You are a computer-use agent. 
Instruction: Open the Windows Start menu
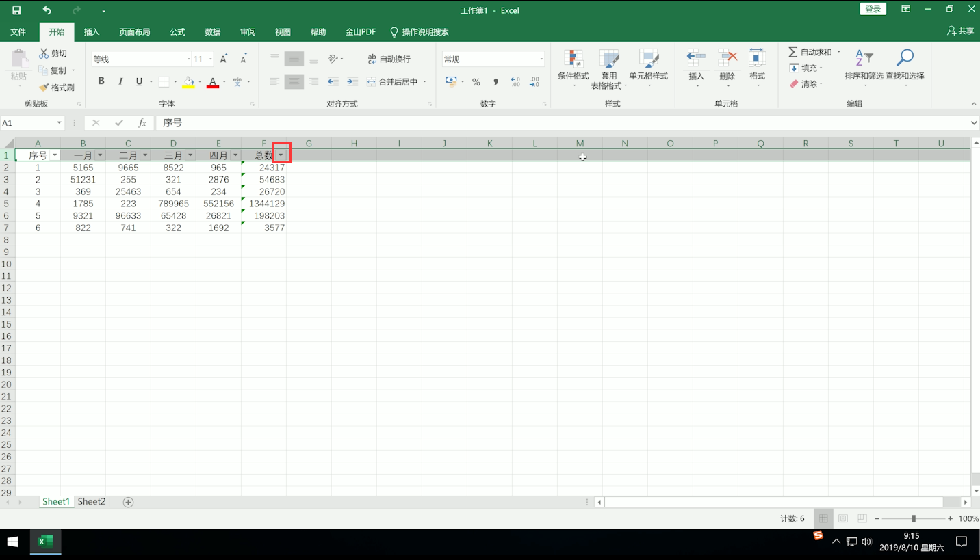(12, 542)
